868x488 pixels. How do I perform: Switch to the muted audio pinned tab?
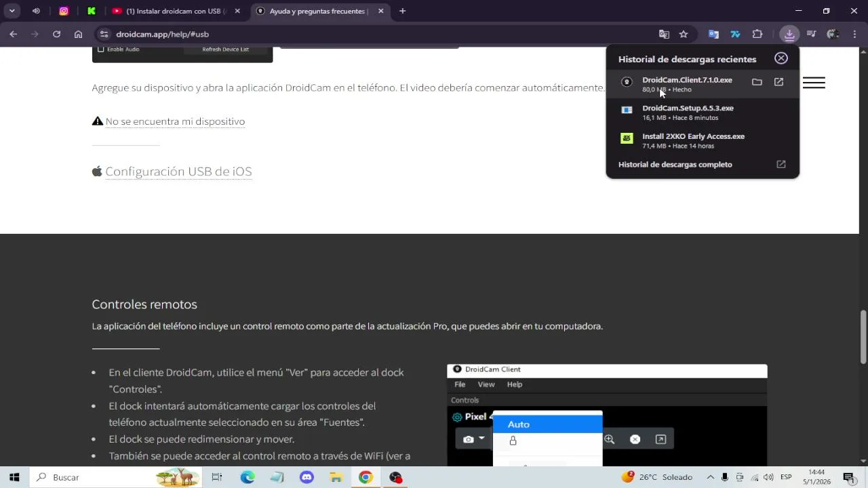[x=36, y=11]
